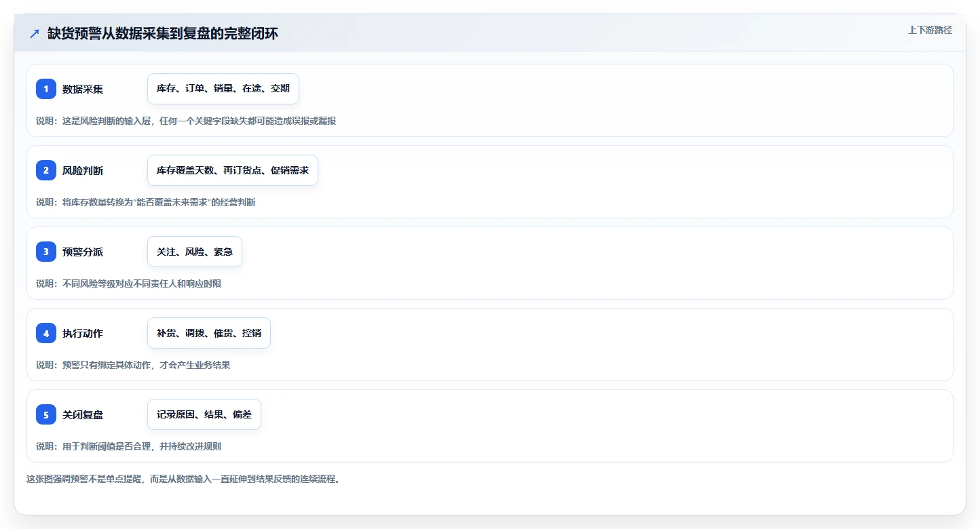Click the 预警分派 step label
The height and width of the screenshot is (529, 980).
pyautogui.click(x=83, y=252)
